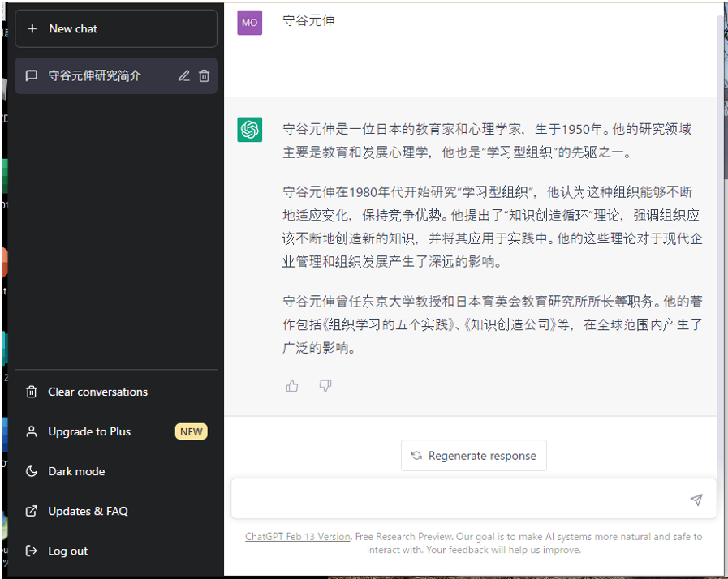Toggle Dark mode
Image resolution: width=728 pixels, height=579 pixels.
(116, 471)
